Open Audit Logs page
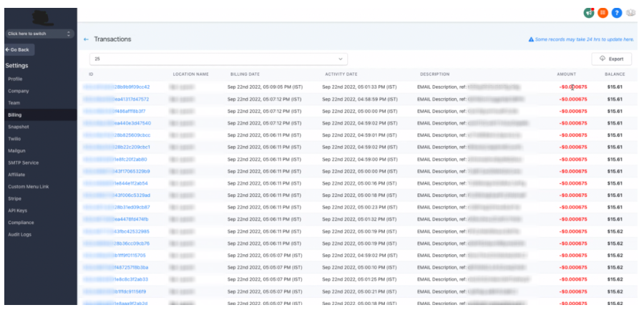This screenshot has height=310, width=644. (x=20, y=234)
